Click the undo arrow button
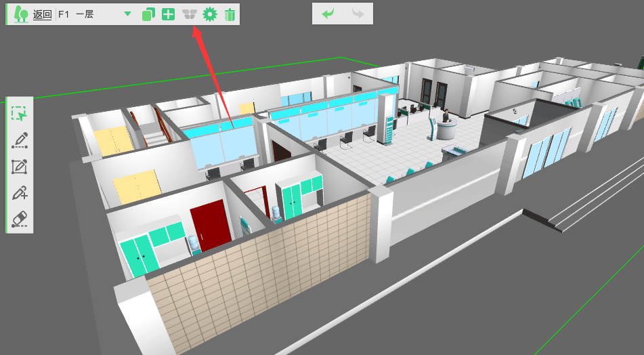The height and width of the screenshot is (355, 644). pyautogui.click(x=328, y=14)
